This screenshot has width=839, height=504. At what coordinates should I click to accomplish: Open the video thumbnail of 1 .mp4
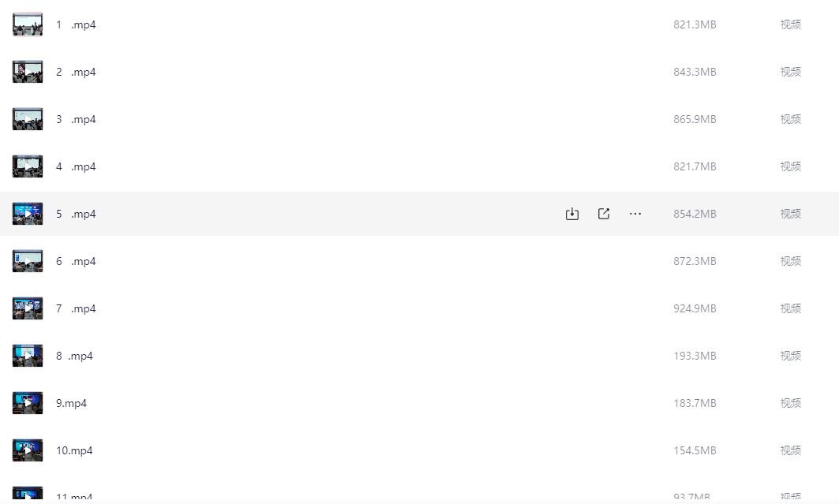coord(28,24)
